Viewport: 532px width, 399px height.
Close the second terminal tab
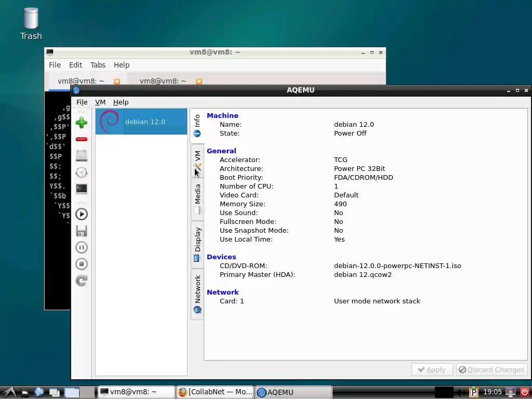[199, 82]
